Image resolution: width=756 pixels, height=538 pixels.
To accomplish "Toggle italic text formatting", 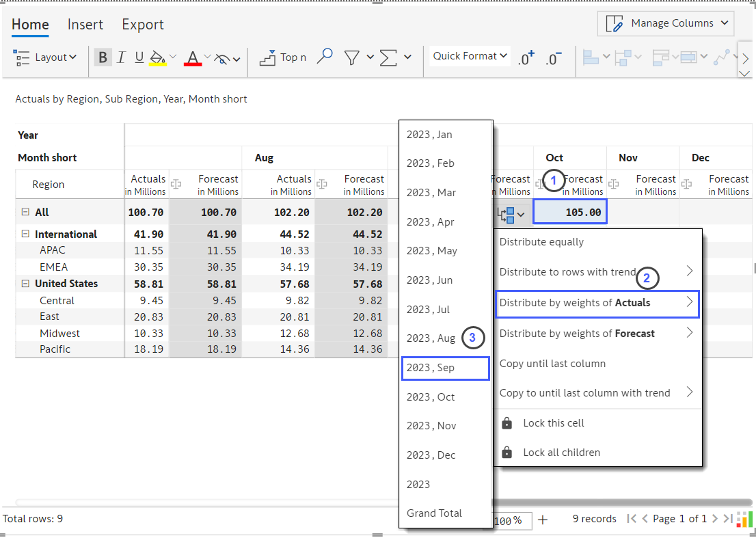I will pyautogui.click(x=122, y=57).
